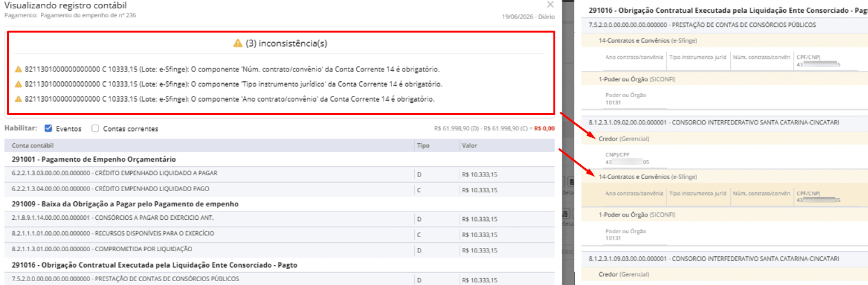
Task: Click the 'Valor' column header
Action: [x=469, y=146]
